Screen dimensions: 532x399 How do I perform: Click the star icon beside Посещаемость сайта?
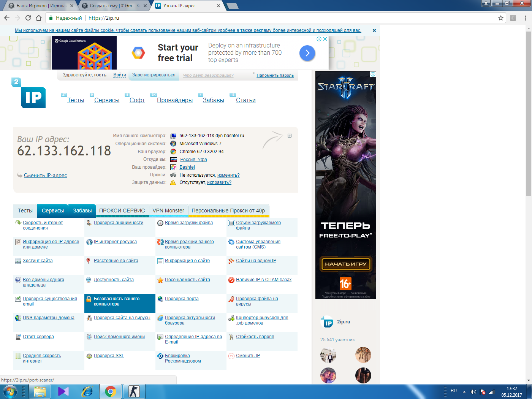click(160, 280)
